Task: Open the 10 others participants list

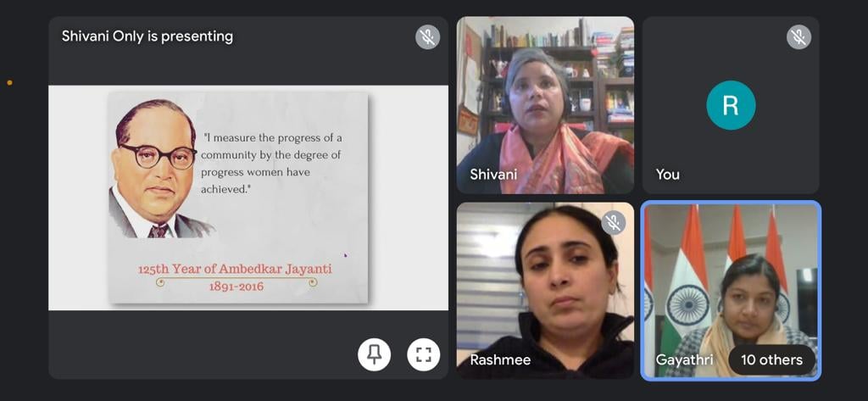Action: point(771,360)
